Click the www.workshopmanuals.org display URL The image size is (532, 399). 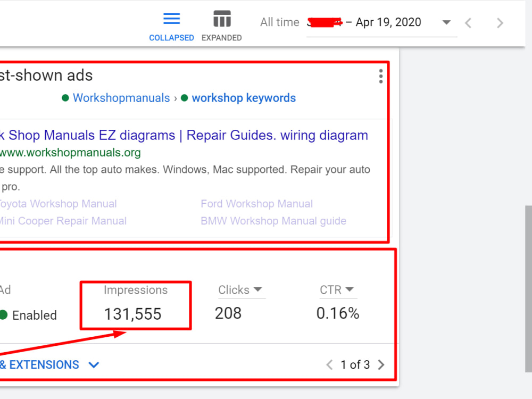tap(70, 153)
